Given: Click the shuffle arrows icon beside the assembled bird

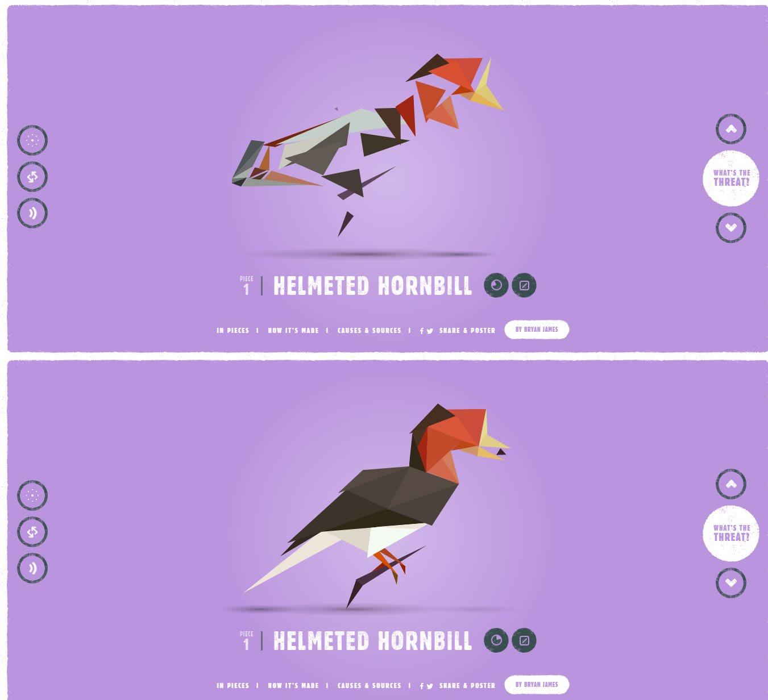Looking at the screenshot, I should click(32, 532).
